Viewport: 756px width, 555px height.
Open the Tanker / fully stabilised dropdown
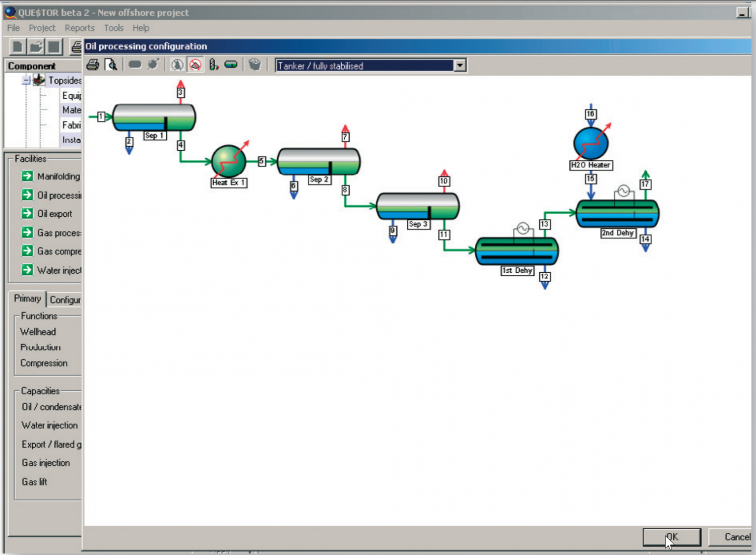[460, 66]
